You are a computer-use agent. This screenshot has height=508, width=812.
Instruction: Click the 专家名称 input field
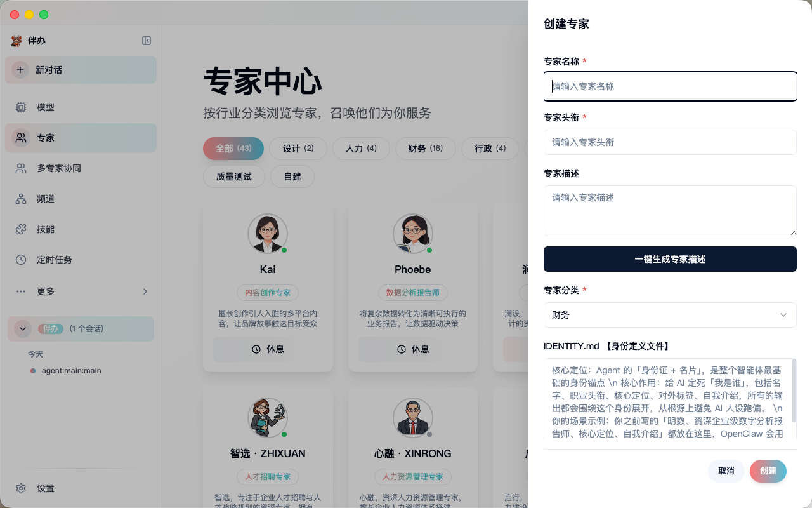click(670, 86)
